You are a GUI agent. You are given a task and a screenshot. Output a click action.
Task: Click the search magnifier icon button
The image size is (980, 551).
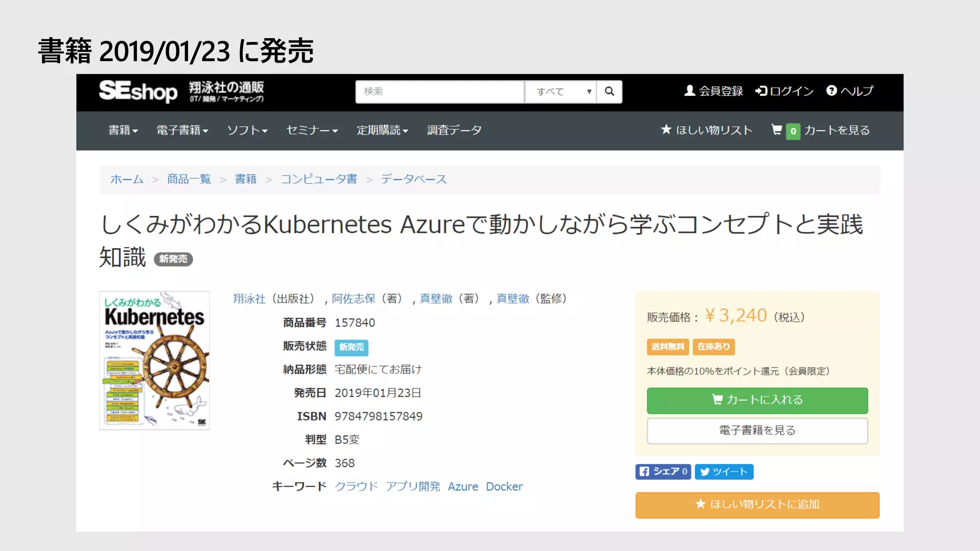[609, 91]
